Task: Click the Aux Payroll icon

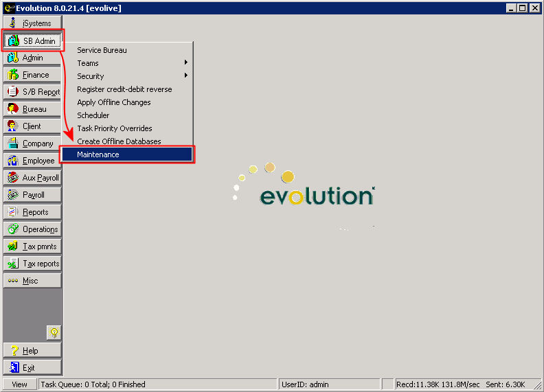Action: (x=12, y=178)
